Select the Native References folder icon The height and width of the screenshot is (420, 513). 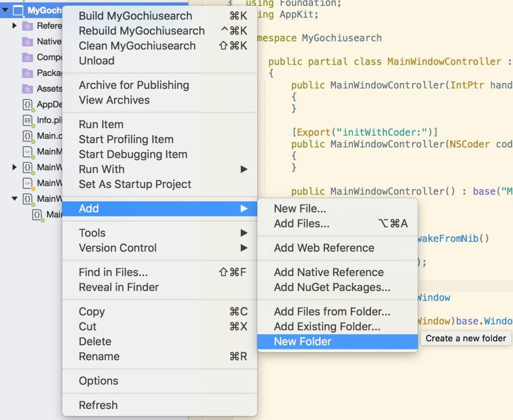(28, 42)
